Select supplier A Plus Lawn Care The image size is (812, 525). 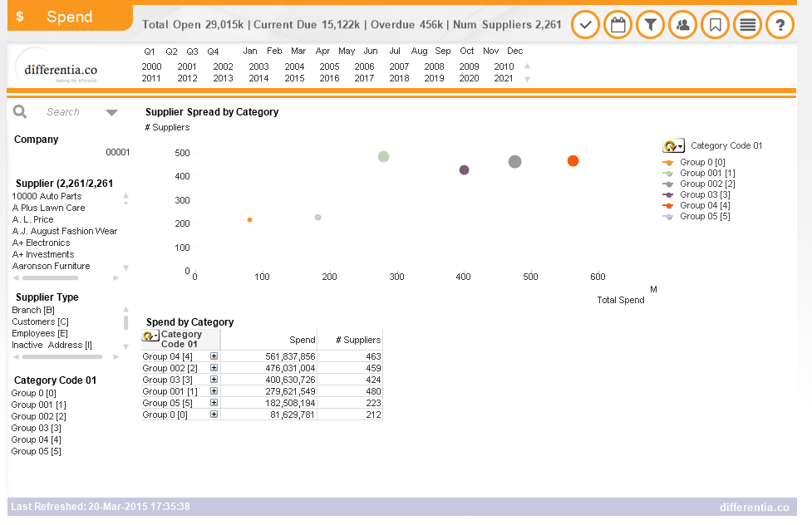(48, 208)
